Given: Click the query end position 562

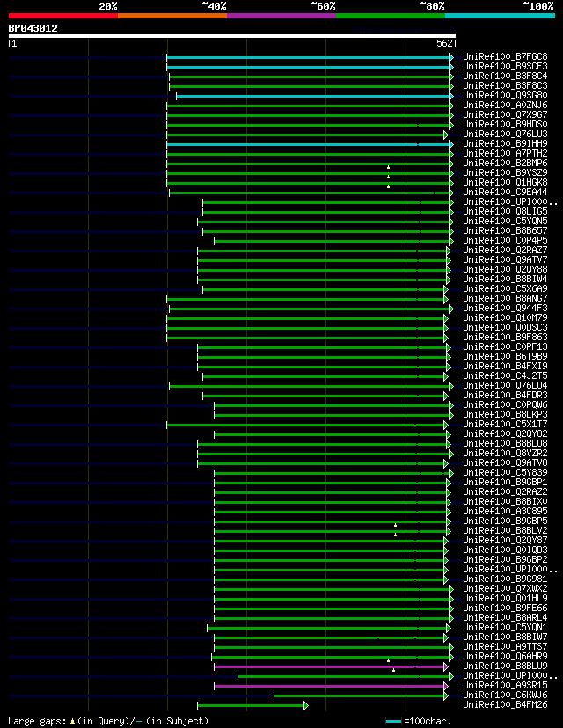Looking at the screenshot, I should (x=444, y=43).
